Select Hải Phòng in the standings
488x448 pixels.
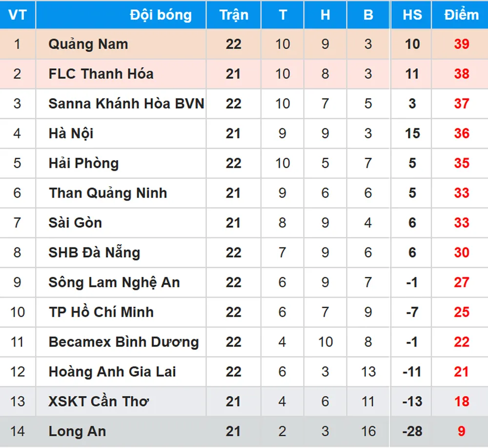tap(83, 163)
